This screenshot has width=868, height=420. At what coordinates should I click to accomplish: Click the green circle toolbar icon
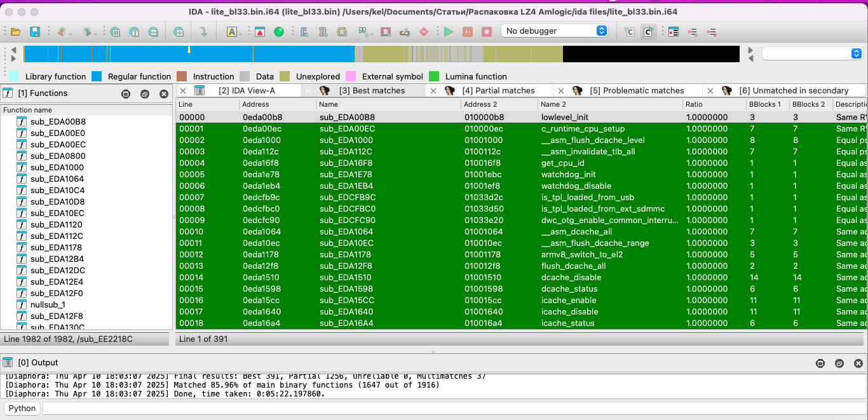point(279,31)
